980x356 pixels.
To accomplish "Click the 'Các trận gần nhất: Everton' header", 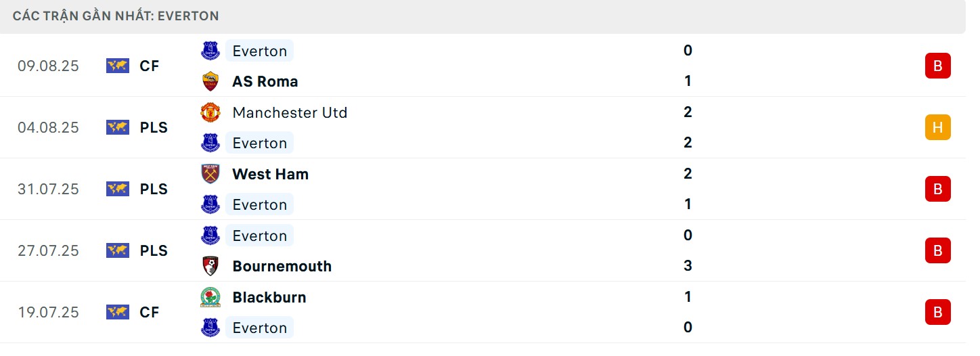I will pos(116,16).
